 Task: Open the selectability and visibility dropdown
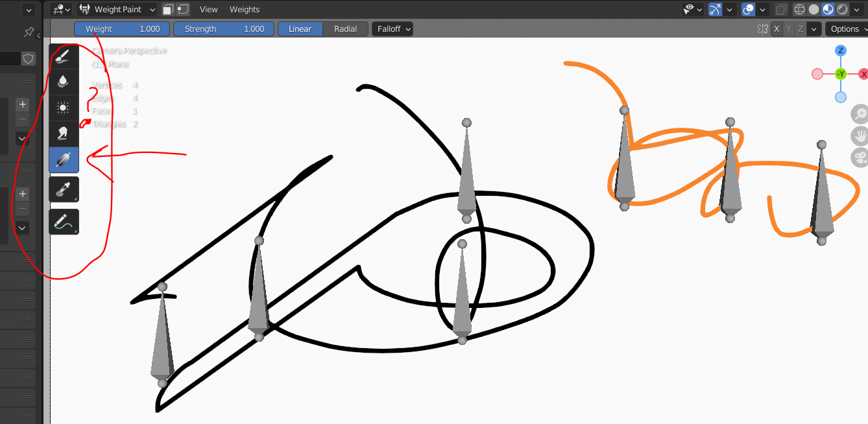coord(693,10)
